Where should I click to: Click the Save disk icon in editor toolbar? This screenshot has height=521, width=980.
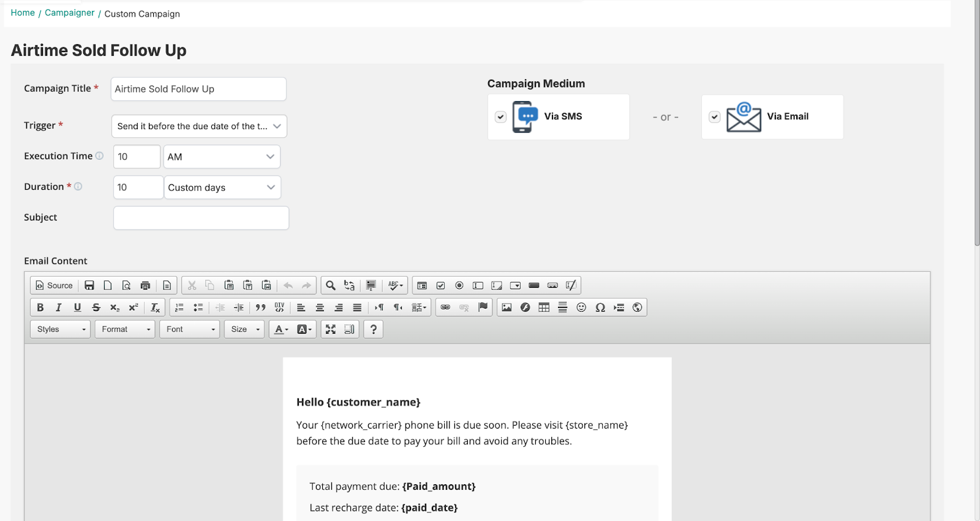coord(89,285)
